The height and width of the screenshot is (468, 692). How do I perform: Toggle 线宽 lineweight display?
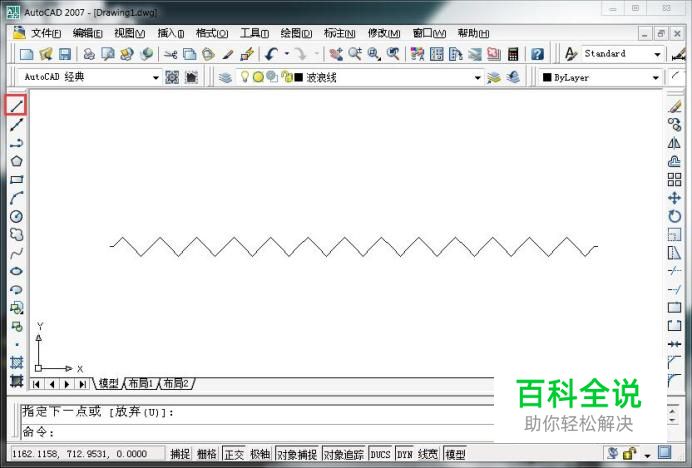428,454
